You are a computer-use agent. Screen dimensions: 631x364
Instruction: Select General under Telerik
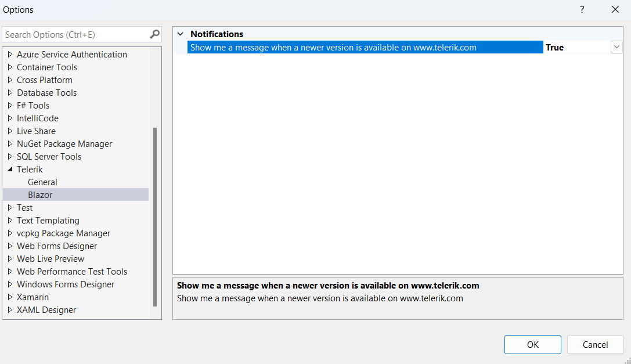[42, 182]
